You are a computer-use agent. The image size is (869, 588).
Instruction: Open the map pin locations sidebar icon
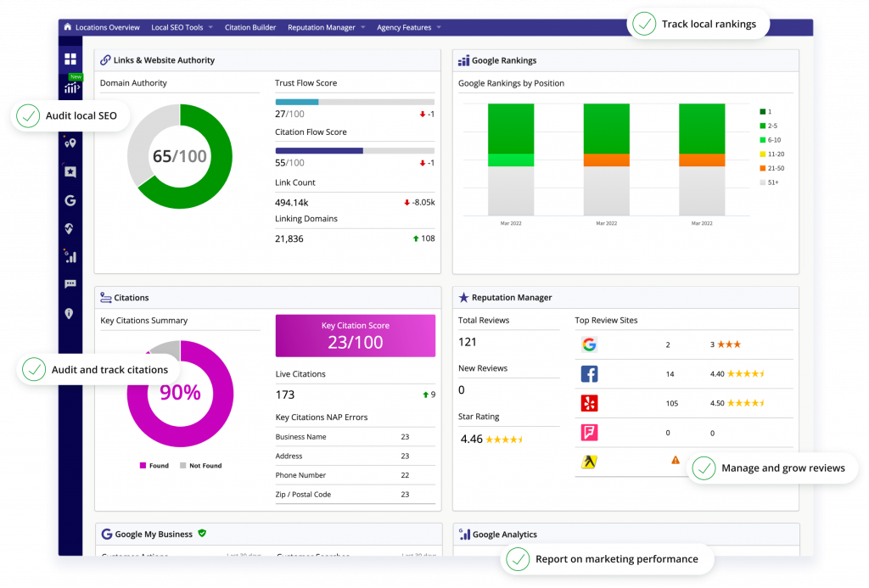tap(70, 143)
